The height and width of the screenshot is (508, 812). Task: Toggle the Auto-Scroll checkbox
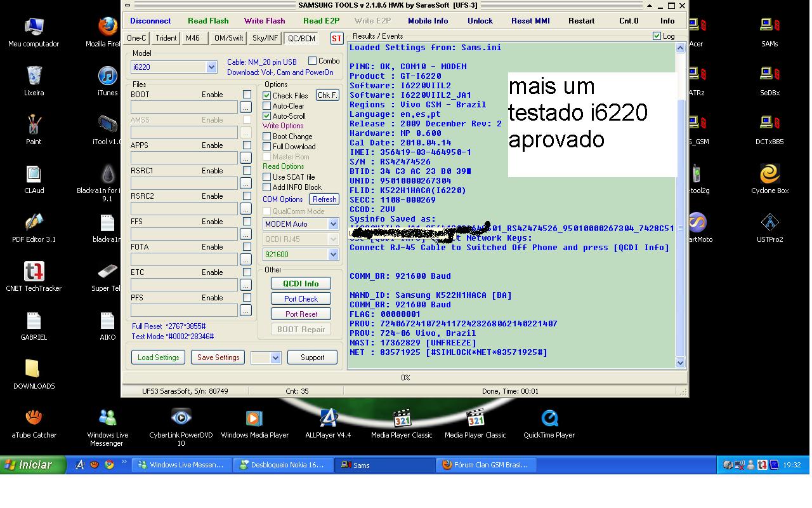(267, 116)
